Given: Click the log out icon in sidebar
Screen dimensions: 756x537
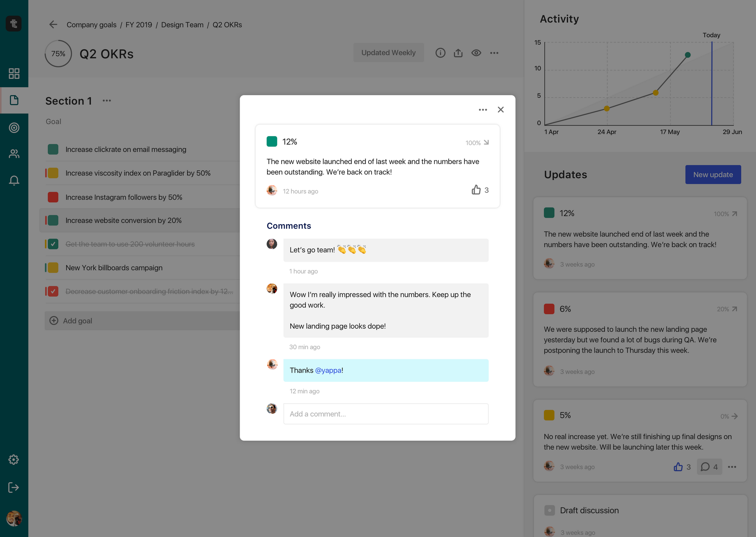Looking at the screenshot, I should point(14,487).
